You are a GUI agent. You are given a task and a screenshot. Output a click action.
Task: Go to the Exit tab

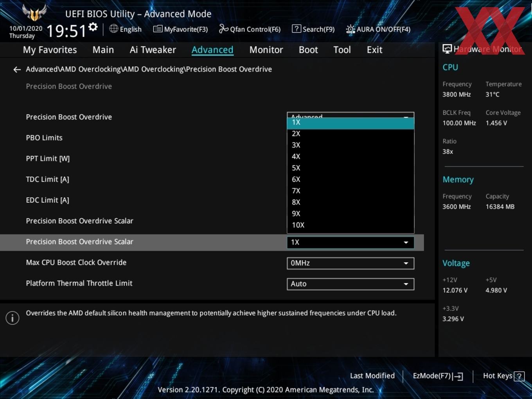pyautogui.click(x=374, y=50)
